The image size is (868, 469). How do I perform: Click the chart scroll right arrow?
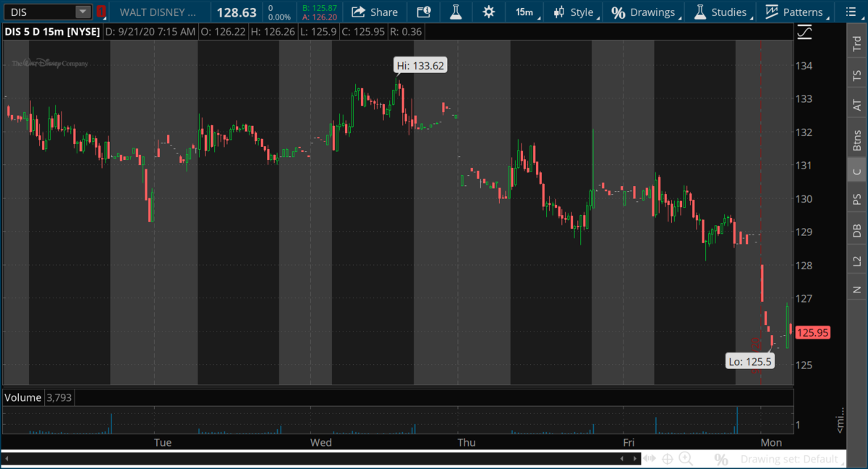pos(634,459)
